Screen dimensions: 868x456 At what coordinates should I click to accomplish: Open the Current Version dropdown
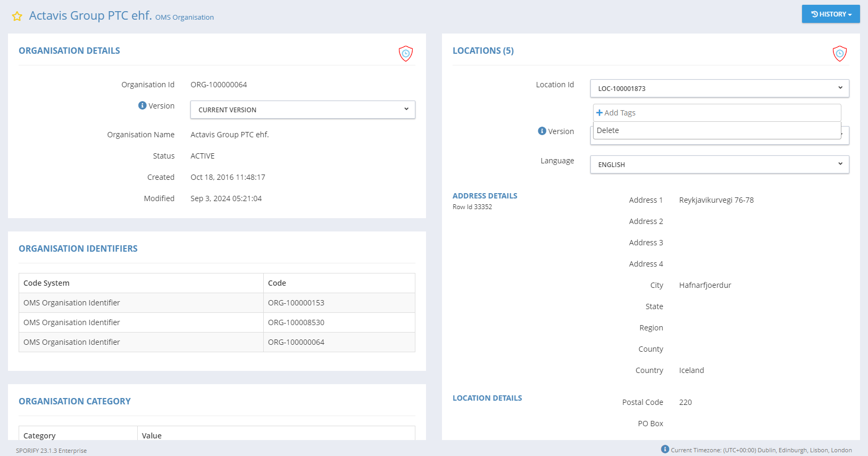303,110
